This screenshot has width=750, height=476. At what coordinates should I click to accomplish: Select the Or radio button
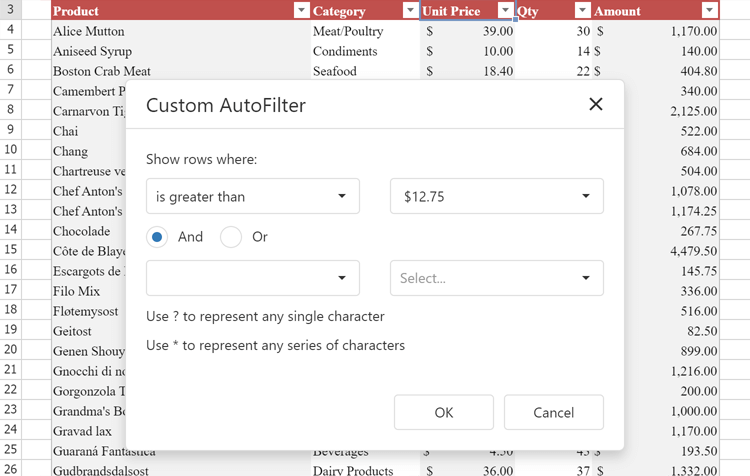pos(231,237)
